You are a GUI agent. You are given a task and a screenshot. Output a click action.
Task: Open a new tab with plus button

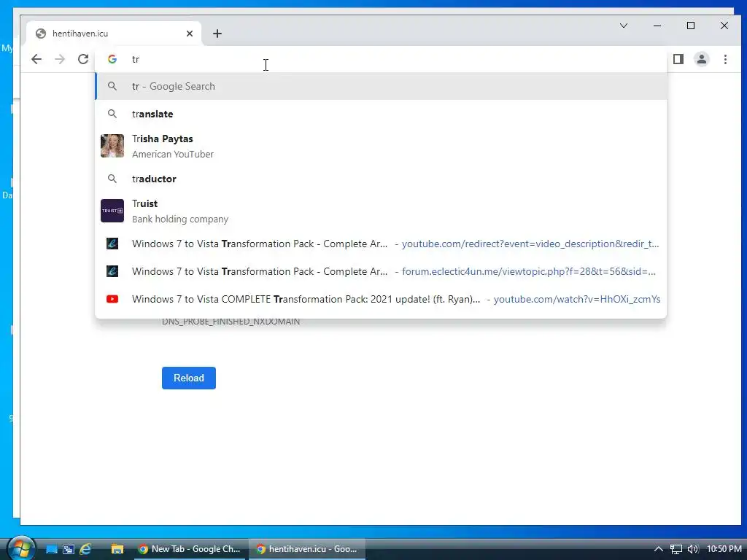pos(217,34)
